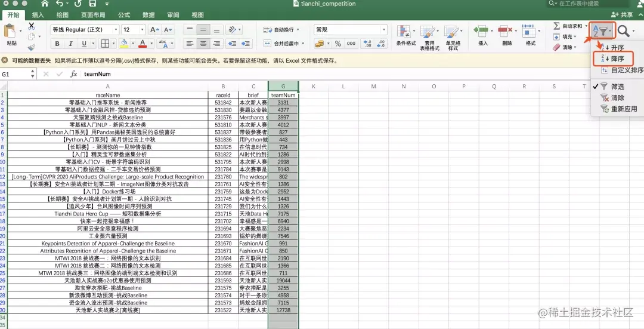This screenshot has height=329, width=644.
Task: Click the increase decimal icon
Action: (x=367, y=44)
